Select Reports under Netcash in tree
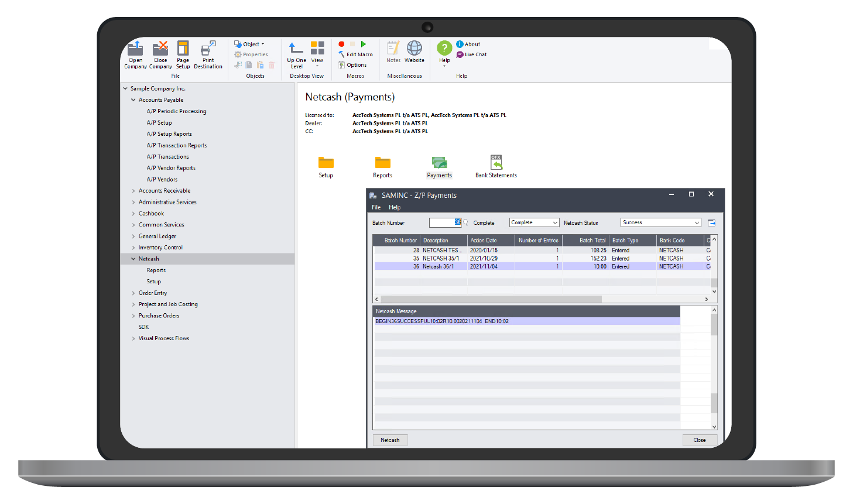The image size is (853, 504). 156,270
